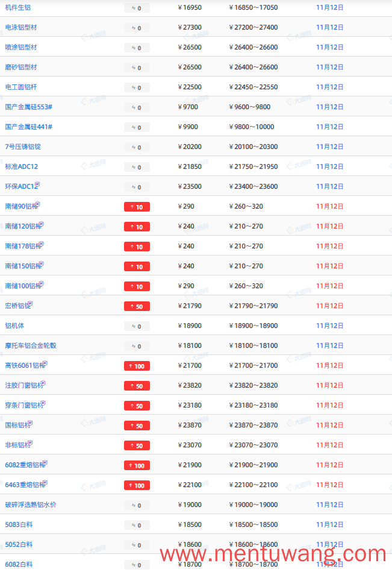The width and height of the screenshot is (392, 572).
Task: Click the red ↑50 badge for 非标铝材
Action: (x=137, y=445)
